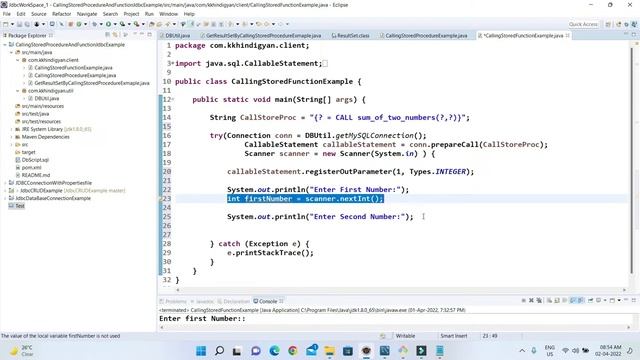Open the Problems view tab

173,301
